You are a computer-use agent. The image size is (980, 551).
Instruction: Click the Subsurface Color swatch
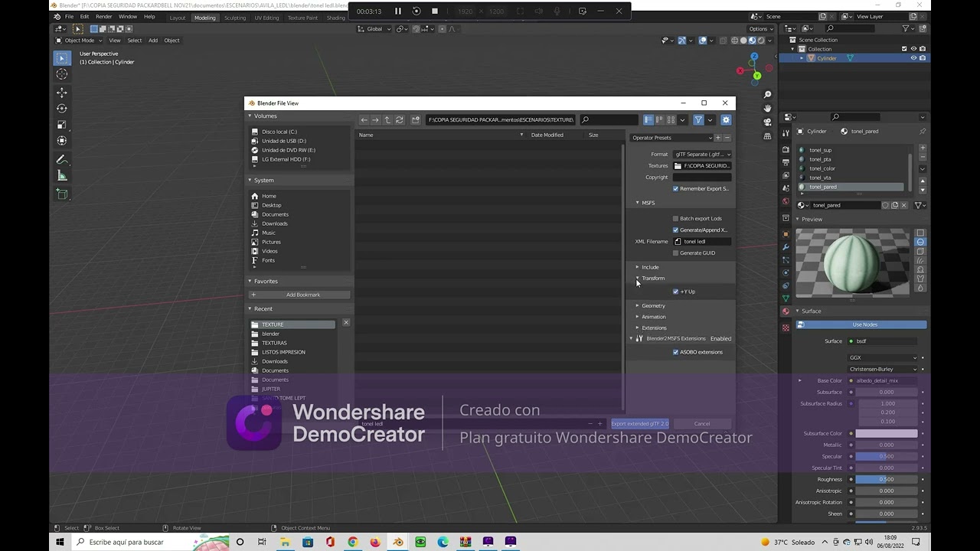click(x=887, y=433)
